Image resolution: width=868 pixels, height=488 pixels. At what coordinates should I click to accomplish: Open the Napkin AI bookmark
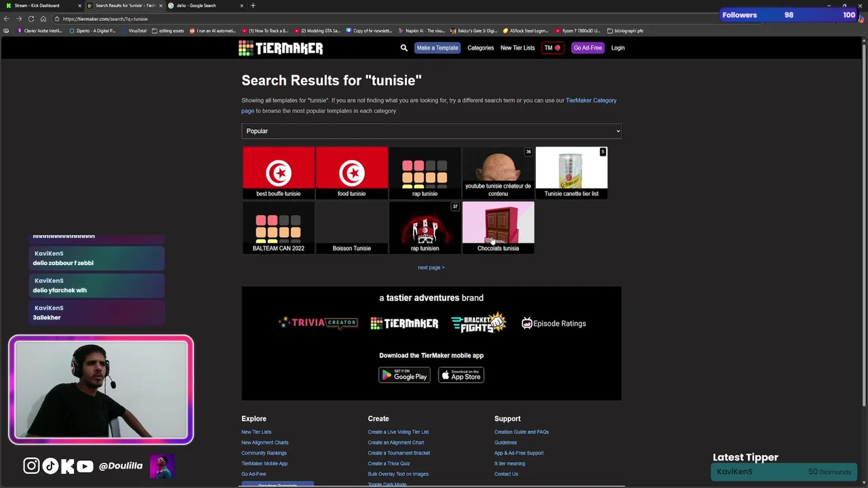[x=421, y=30]
